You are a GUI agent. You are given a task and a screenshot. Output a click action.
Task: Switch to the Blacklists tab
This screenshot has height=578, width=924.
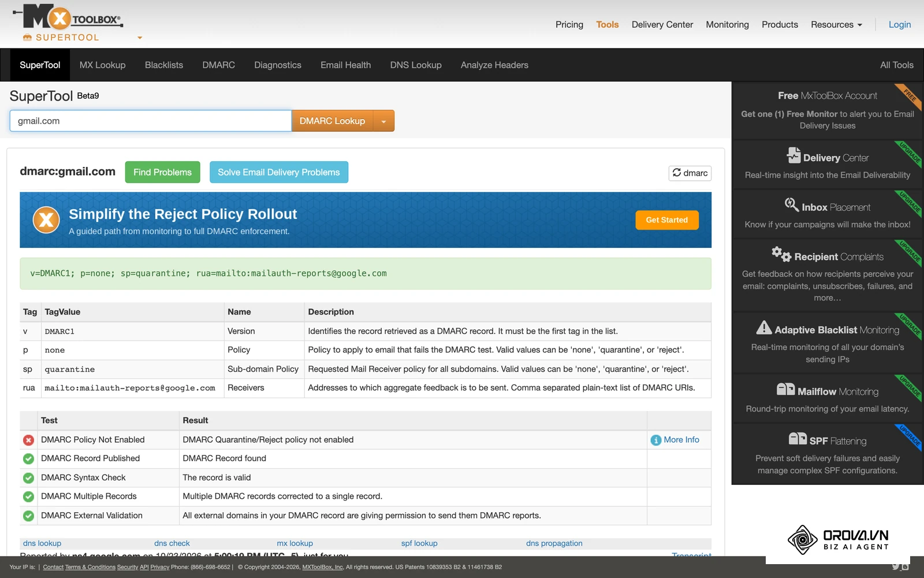tap(164, 65)
